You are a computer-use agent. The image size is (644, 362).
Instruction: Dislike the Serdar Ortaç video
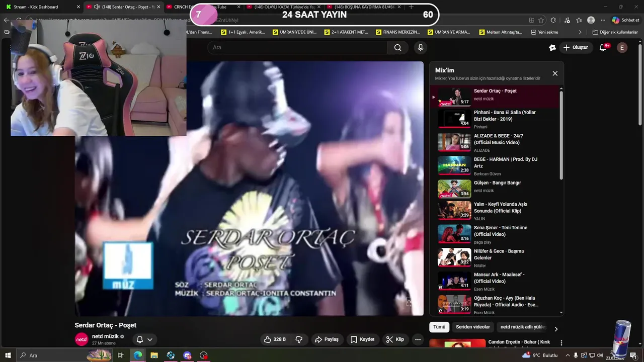[299, 339]
